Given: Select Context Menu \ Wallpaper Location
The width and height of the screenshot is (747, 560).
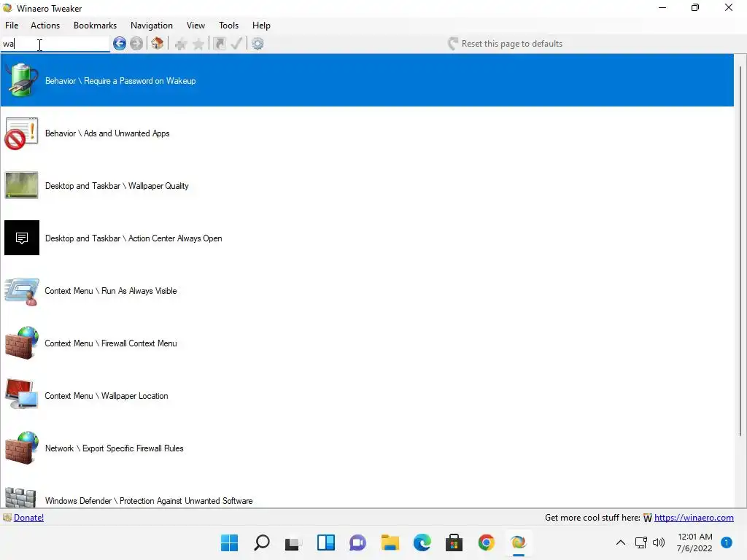Looking at the screenshot, I should pyautogui.click(x=367, y=396).
